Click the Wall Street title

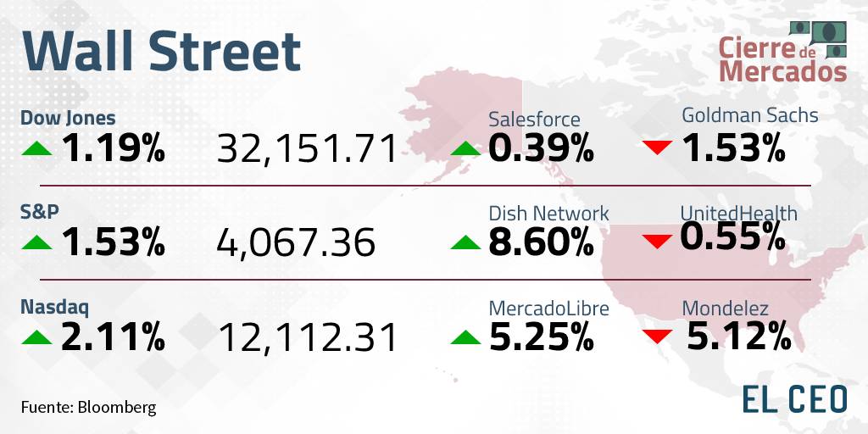tap(161, 52)
